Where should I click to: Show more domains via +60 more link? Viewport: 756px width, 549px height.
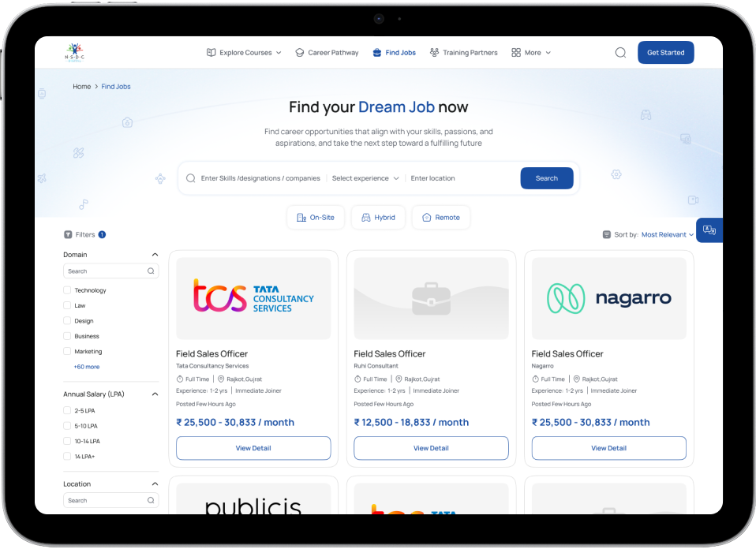coord(87,367)
